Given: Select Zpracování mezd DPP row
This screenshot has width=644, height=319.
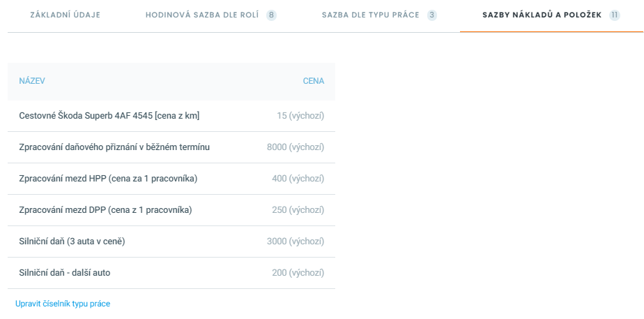Looking at the screenshot, I should [171, 210].
